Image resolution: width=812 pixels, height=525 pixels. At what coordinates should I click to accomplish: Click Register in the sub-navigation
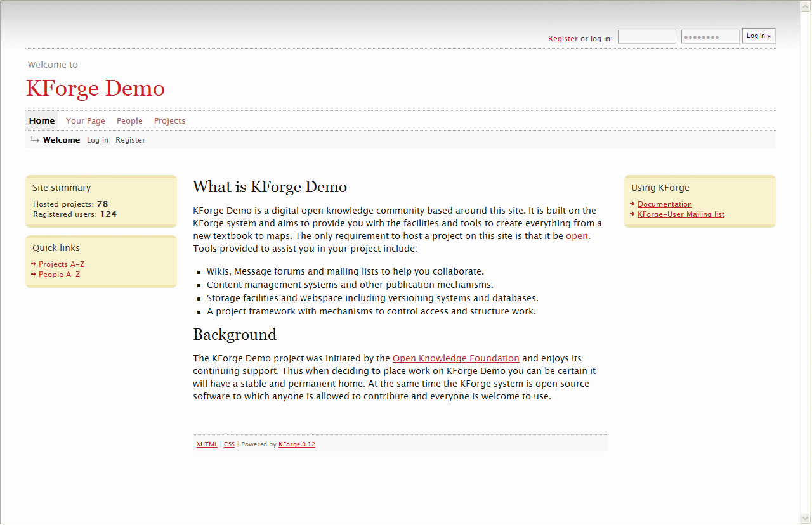point(130,140)
